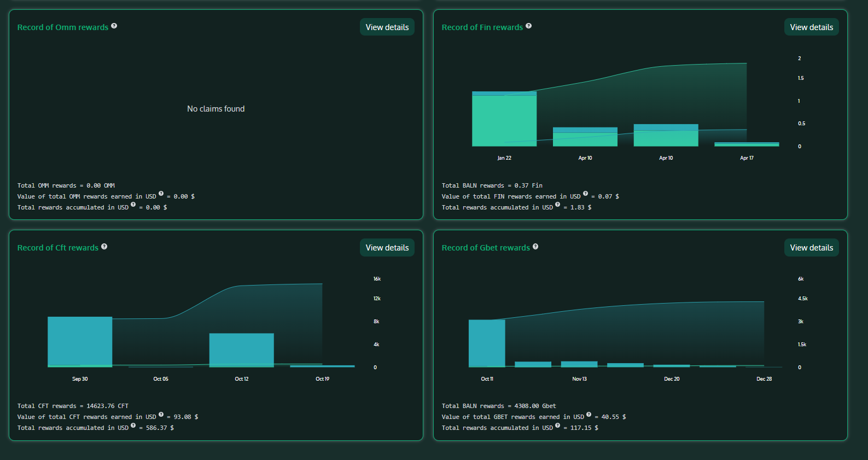
Task: Click the Record of Gbet rewards title
Action: coord(485,248)
